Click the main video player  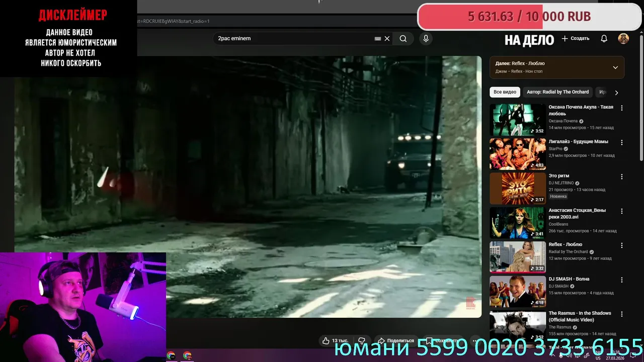[x=248, y=187]
